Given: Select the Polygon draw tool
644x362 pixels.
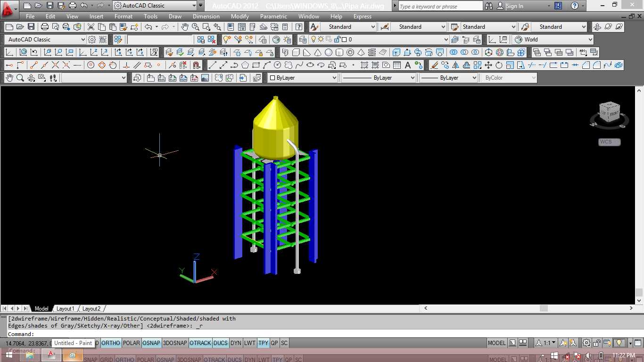Looking at the screenshot, I should pyautogui.click(x=245, y=65).
